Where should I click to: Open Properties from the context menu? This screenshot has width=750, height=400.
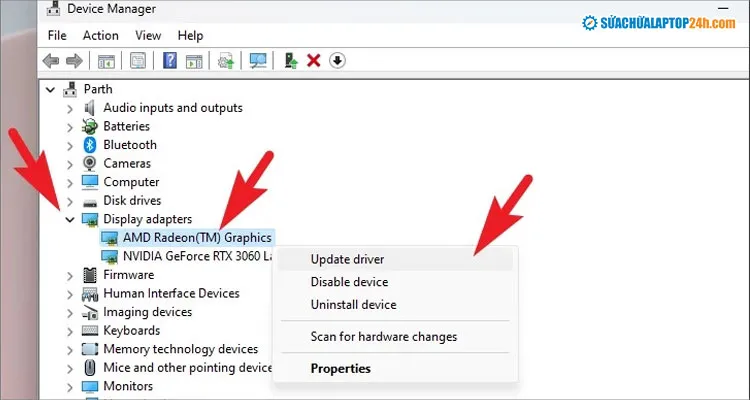[x=340, y=368]
